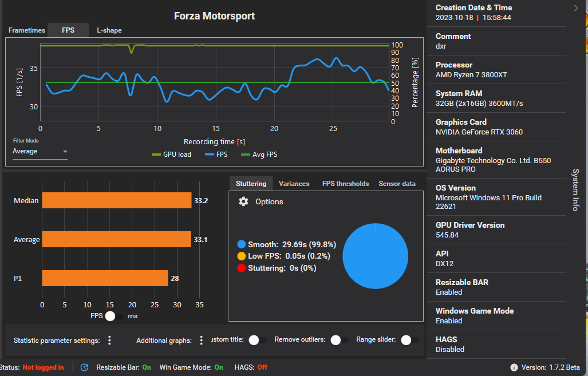588x376 pixels.
Task: Click the version info icon
Action: coord(514,367)
